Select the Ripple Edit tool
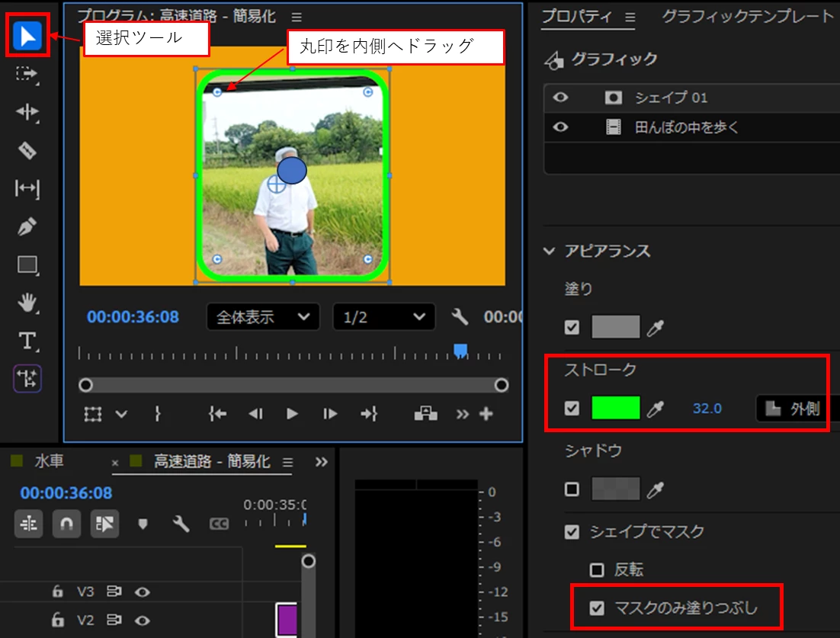 point(27,112)
